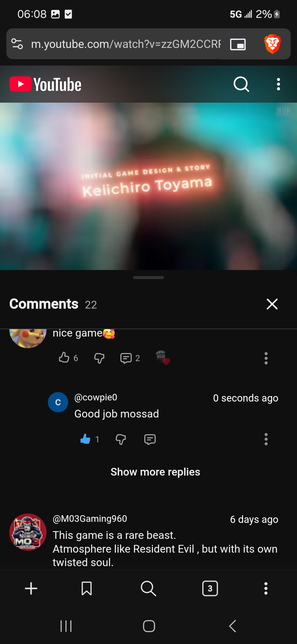Open site settings icon in address bar
The image size is (297, 644).
coord(17,44)
